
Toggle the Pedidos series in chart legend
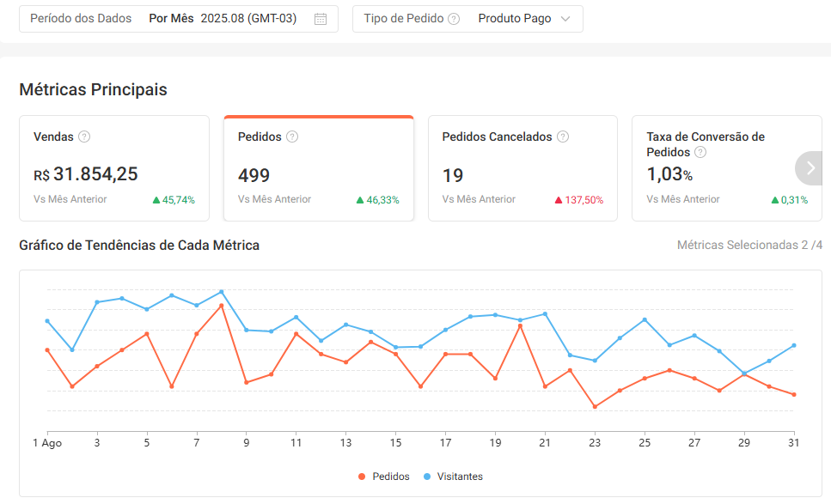point(384,477)
